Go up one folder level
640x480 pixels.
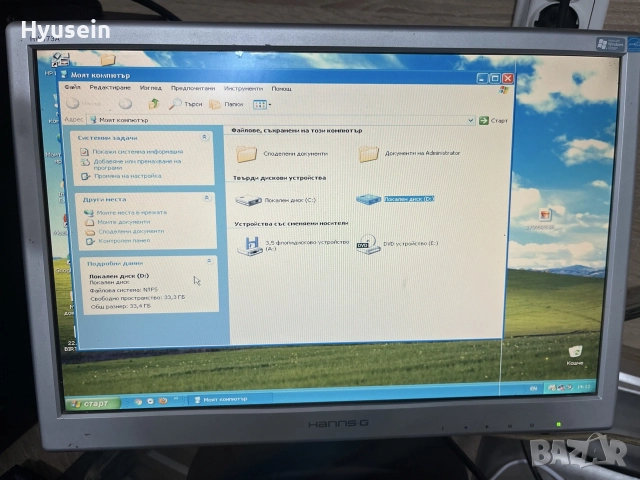click(153, 104)
